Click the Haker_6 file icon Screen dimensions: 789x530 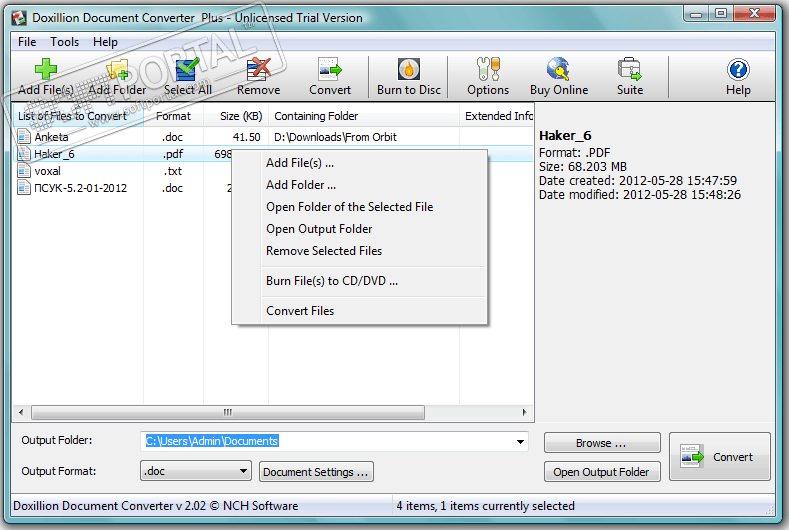pyautogui.click(x=24, y=154)
